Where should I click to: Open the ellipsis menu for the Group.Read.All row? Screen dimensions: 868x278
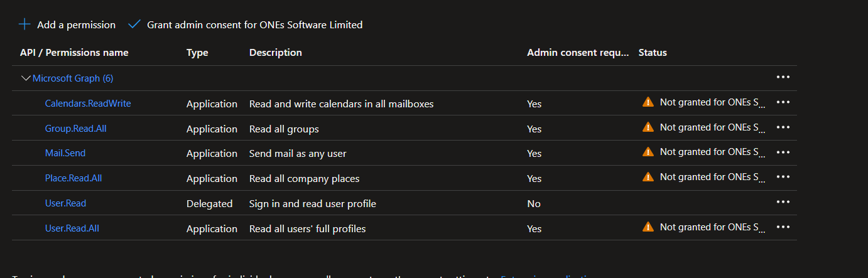point(783,127)
